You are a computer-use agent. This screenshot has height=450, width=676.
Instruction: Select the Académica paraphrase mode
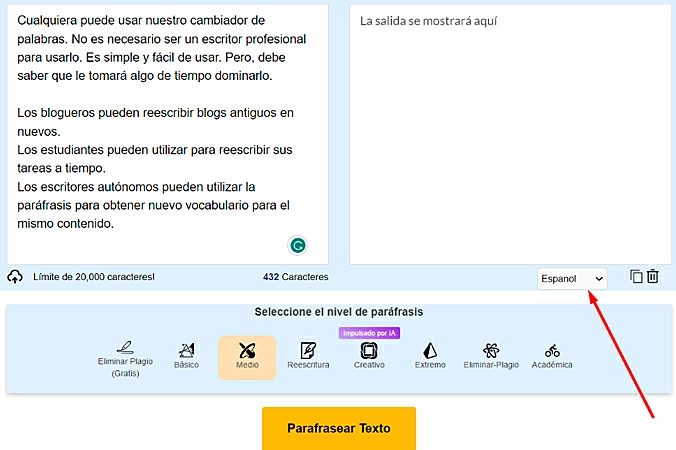[x=552, y=356]
